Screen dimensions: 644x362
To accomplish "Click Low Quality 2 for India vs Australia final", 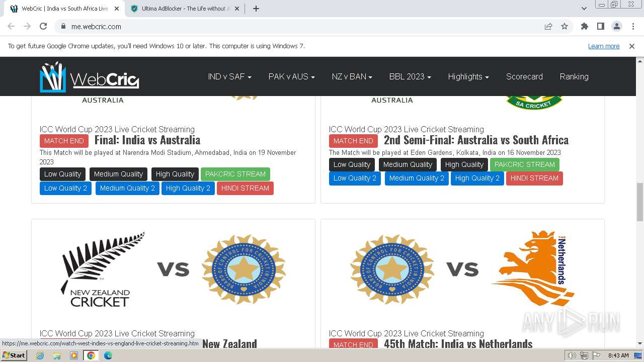I will point(65,188).
